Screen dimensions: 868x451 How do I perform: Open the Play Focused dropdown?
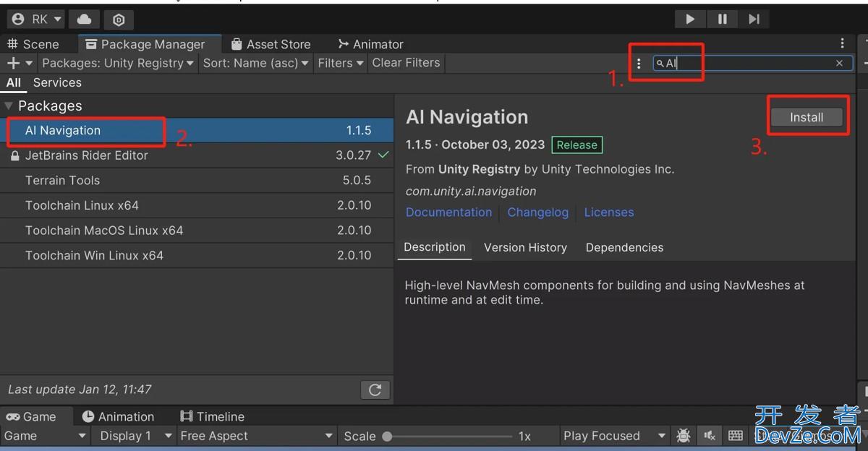pos(614,436)
